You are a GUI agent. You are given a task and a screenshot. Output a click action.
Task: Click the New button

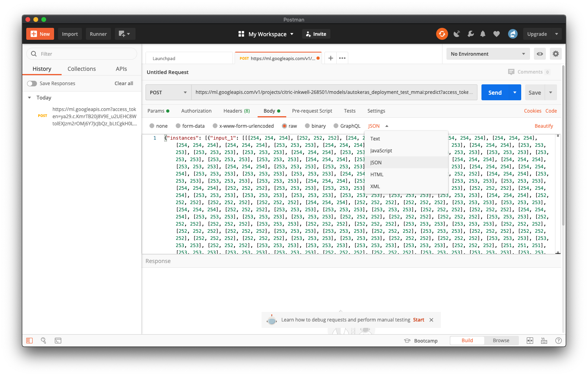40,34
